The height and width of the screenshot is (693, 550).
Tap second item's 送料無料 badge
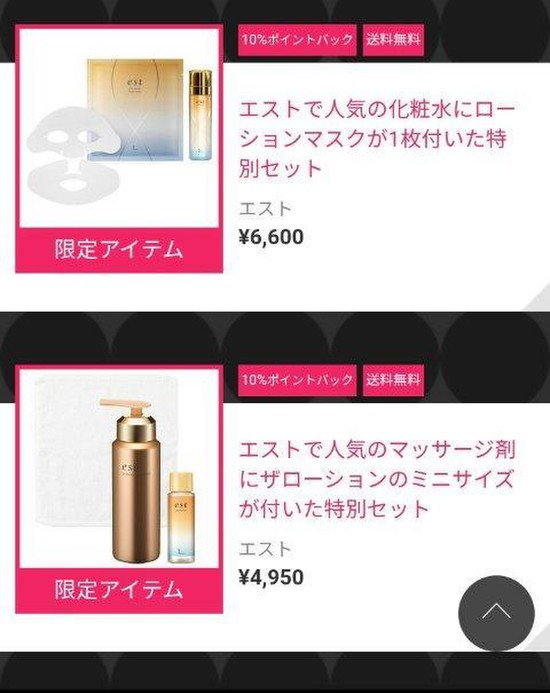coord(393,380)
